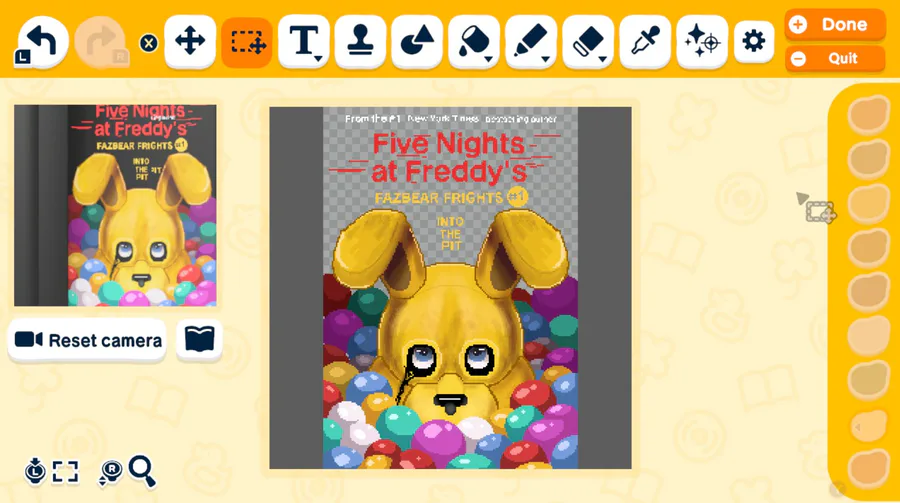This screenshot has width=900, height=503.
Task: Toggle the open book view button
Action: tap(199, 340)
